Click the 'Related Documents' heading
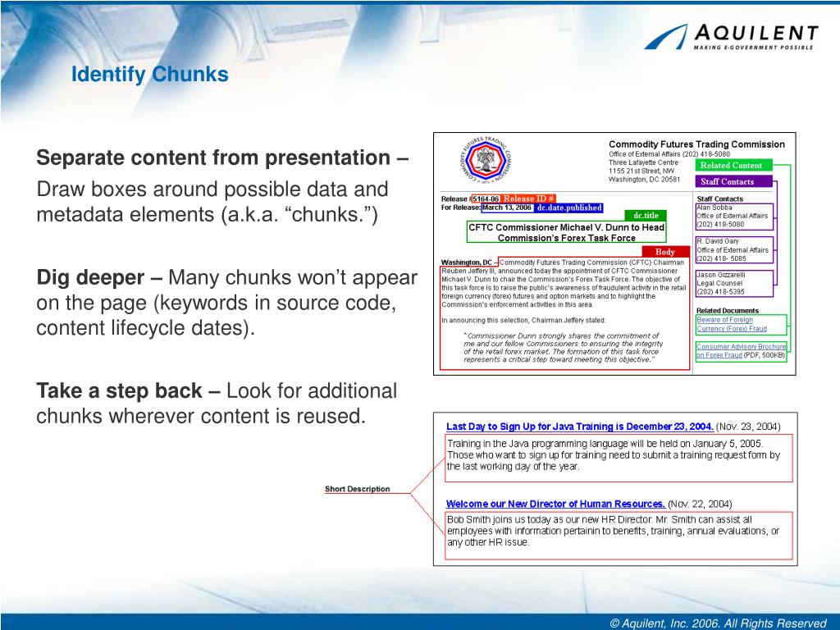The width and height of the screenshot is (840, 630). click(728, 311)
